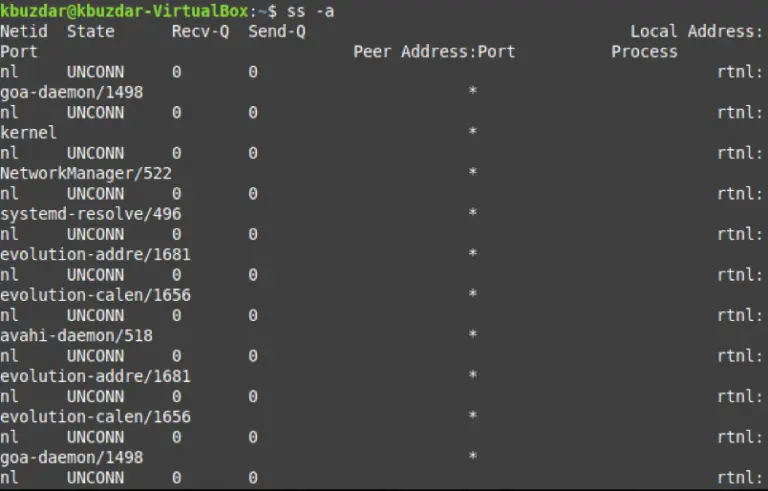Click the Peer Address:Port header text

[434, 51]
